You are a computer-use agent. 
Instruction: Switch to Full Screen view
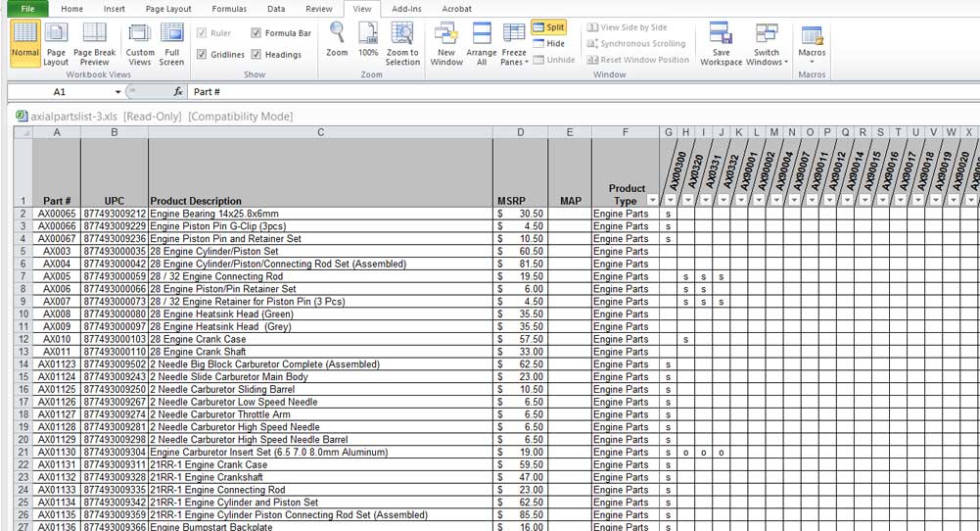171,42
